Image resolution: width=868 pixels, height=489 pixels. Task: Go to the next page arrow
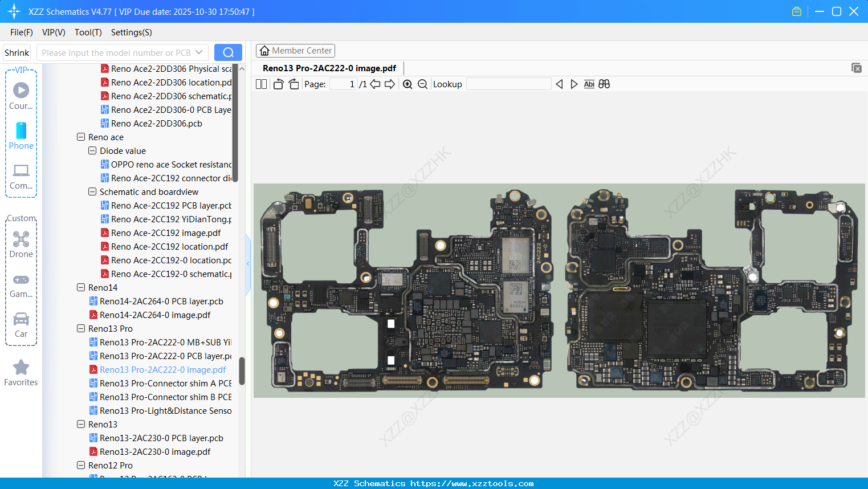[390, 84]
